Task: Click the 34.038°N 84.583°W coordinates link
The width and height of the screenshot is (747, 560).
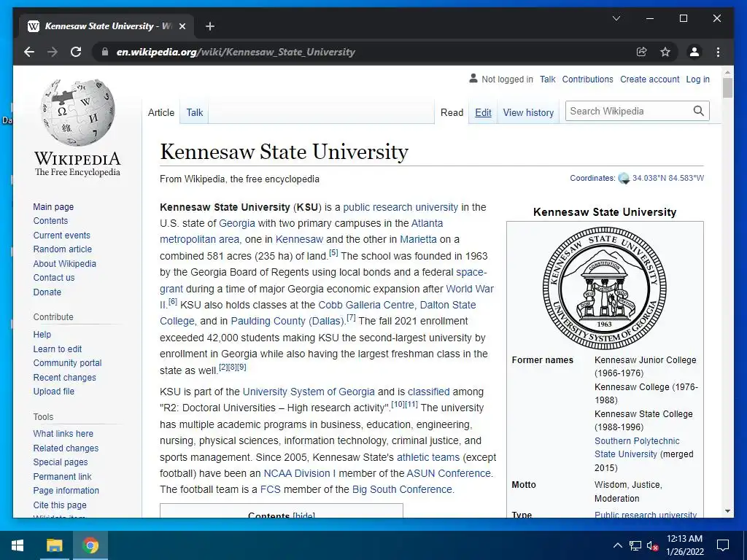Action: [668, 178]
